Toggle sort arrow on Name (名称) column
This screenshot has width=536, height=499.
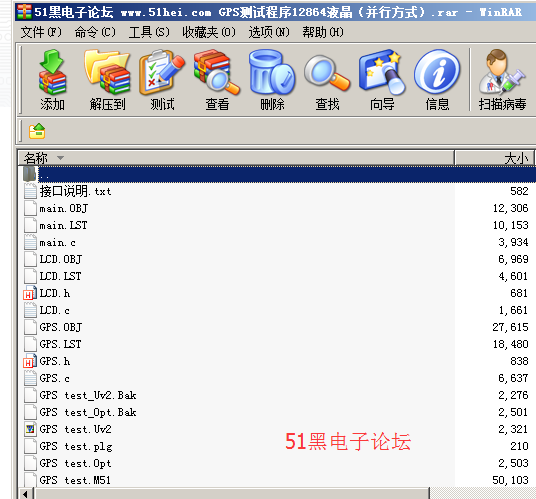(x=61, y=158)
